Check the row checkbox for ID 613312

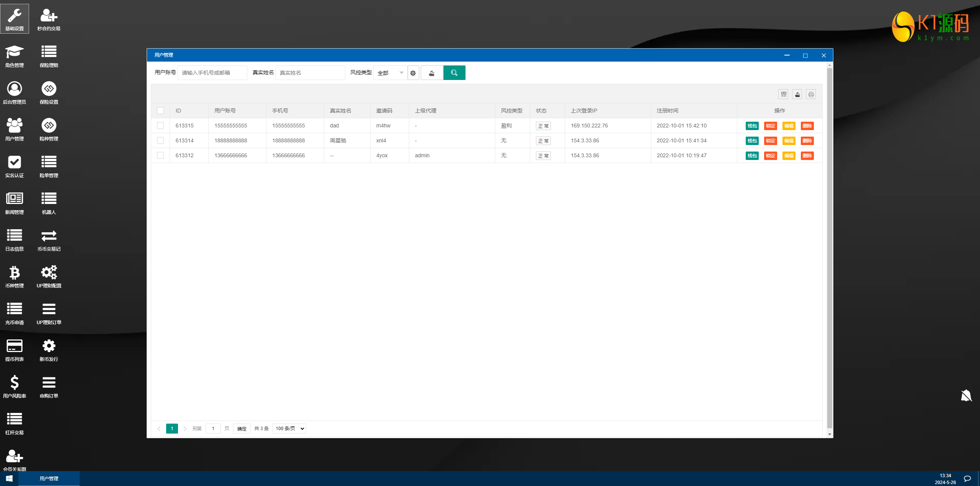click(x=160, y=155)
